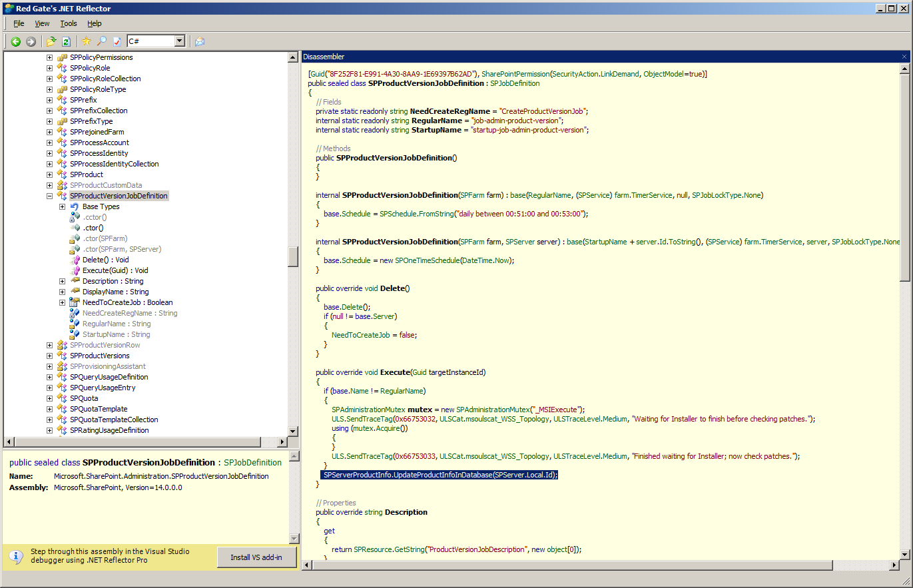Open the language dropdown showing C#
913x588 pixels.
point(179,41)
